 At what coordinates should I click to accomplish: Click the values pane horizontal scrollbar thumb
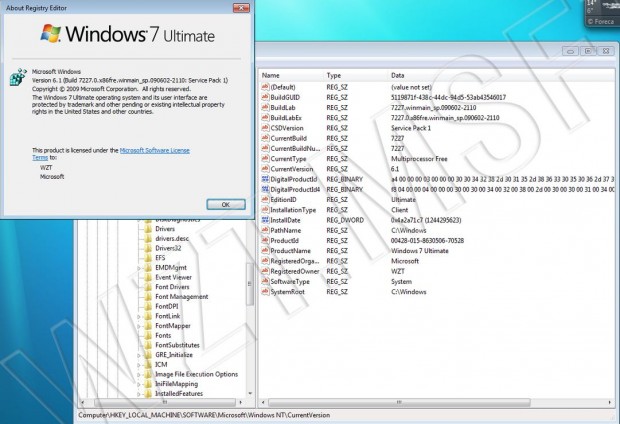(399, 402)
